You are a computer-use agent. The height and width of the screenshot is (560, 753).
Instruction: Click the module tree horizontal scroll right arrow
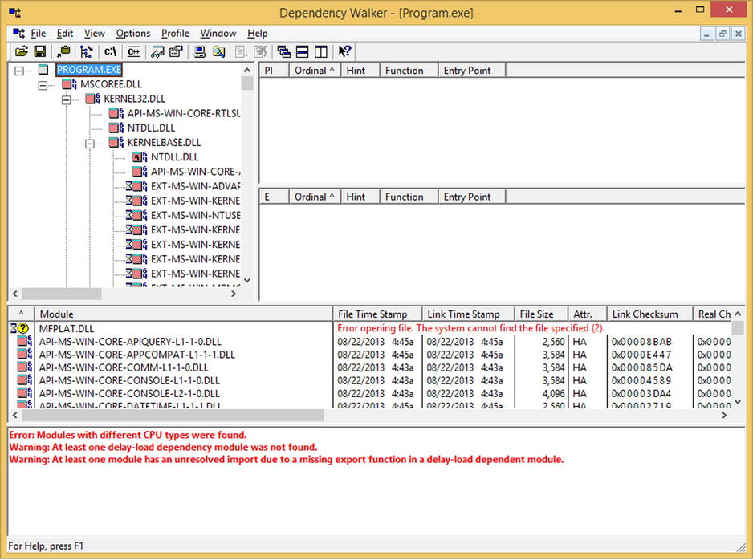pyautogui.click(x=234, y=294)
